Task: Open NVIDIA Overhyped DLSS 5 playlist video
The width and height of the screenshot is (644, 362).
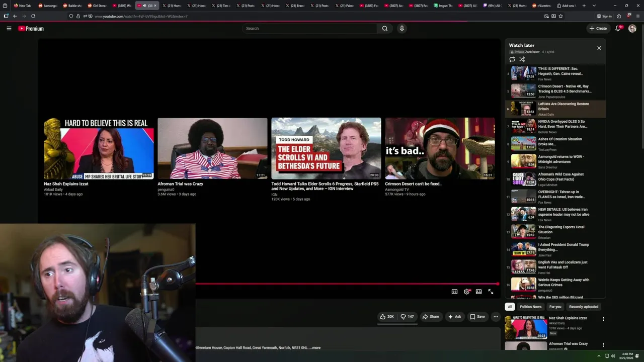Action: pyautogui.click(x=556, y=126)
